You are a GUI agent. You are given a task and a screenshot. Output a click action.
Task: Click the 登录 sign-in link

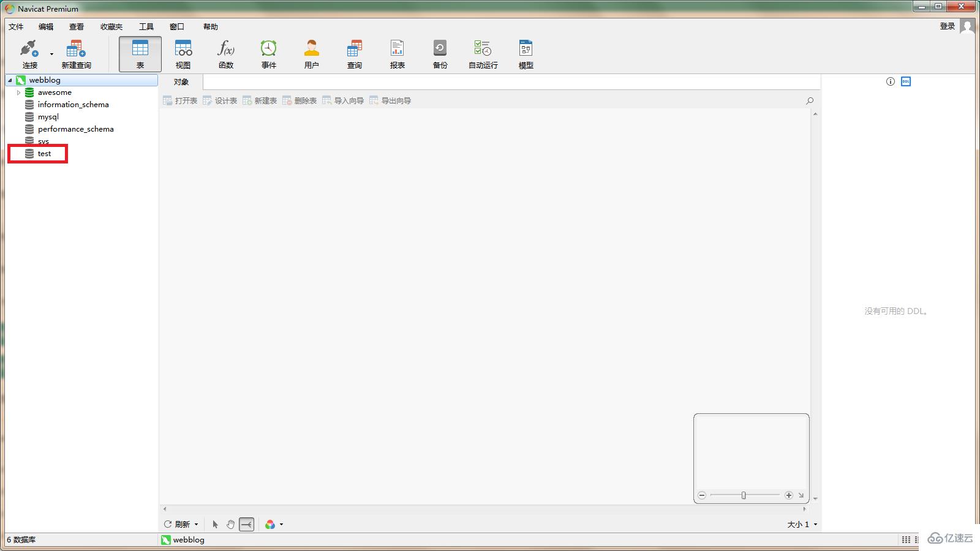pyautogui.click(x=948, y=26)
